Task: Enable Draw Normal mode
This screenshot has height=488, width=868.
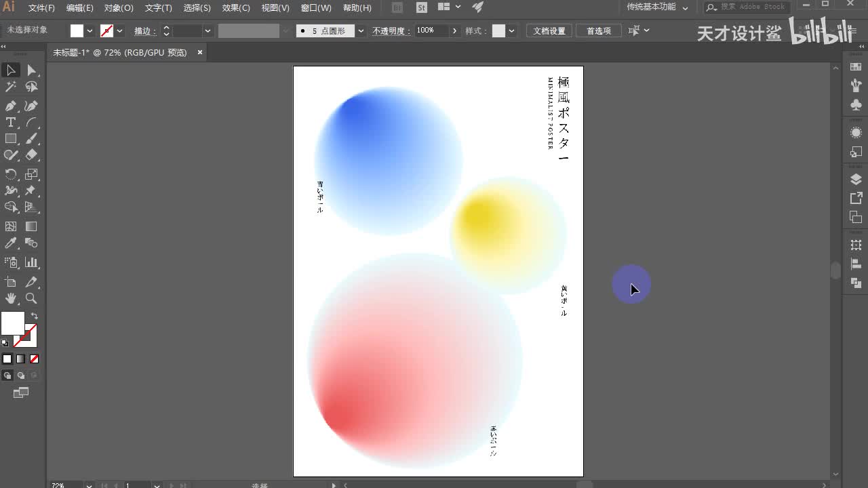Action: (x=7, y=375)
